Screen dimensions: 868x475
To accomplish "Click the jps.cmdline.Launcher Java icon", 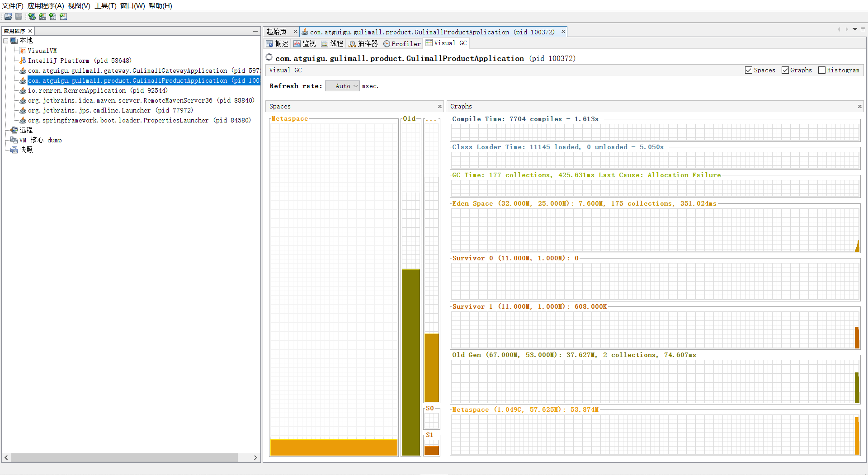I will click(x=23, y=110).
